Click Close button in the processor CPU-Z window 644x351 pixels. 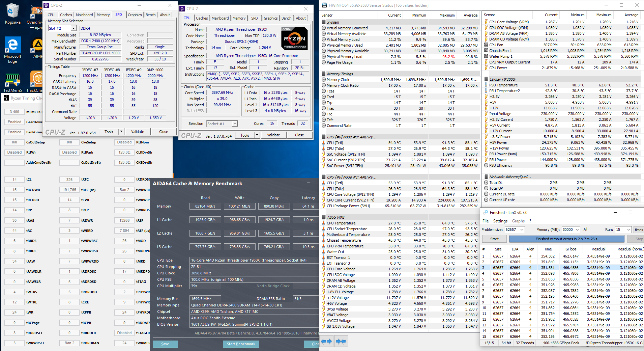tap(299, 135)
